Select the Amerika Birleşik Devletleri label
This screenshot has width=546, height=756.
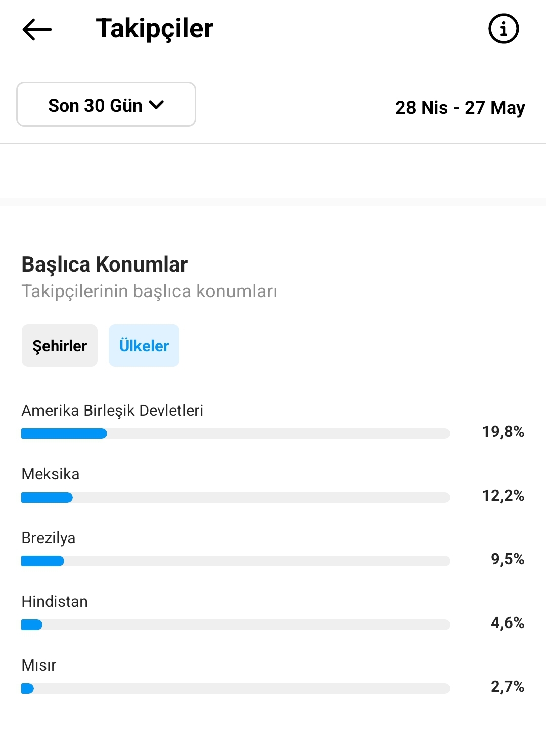[112, 410]
